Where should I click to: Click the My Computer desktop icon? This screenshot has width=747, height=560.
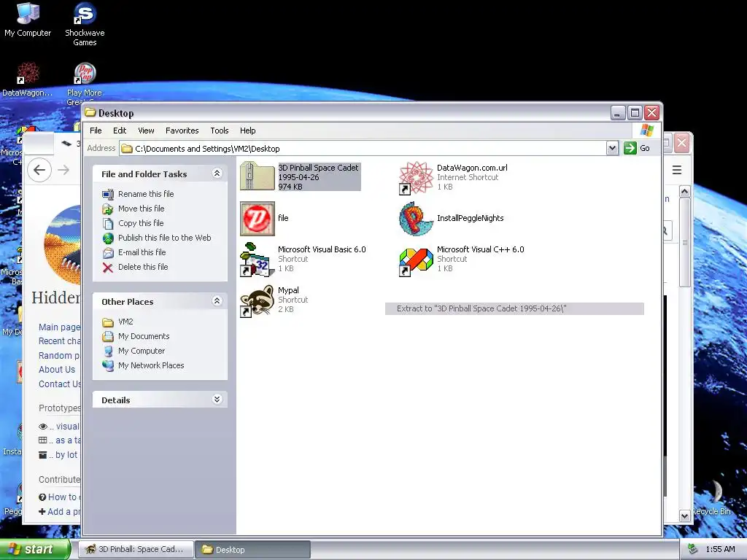[x=28, y=13]
